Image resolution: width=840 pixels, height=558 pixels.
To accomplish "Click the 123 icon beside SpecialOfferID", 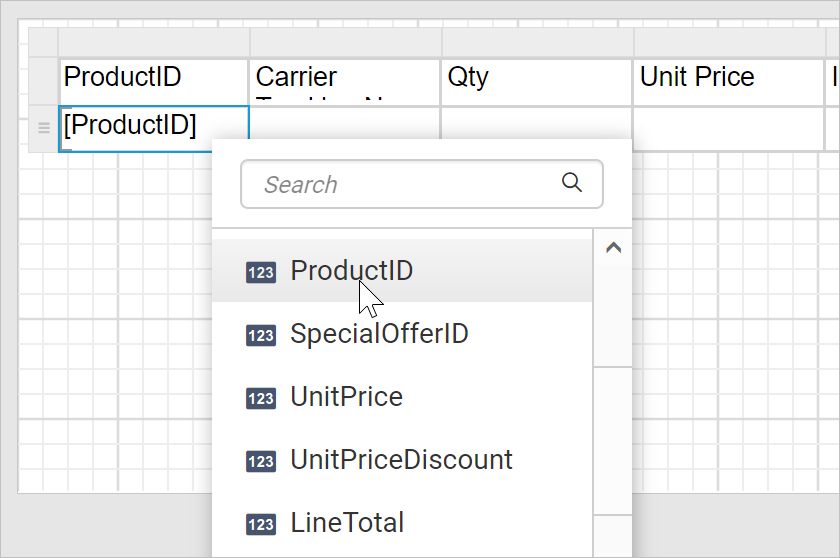I will [261, 336].
